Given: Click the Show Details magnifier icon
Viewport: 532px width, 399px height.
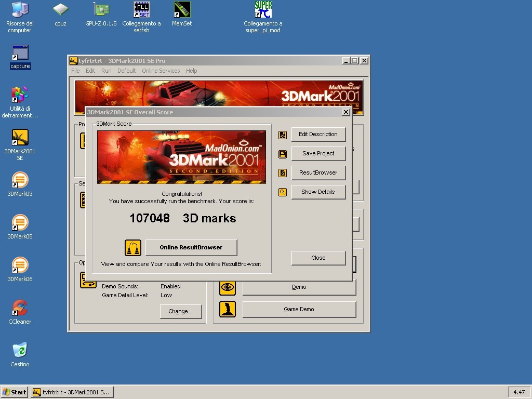Looking at the screenshot, I should [x=283, y=192].
